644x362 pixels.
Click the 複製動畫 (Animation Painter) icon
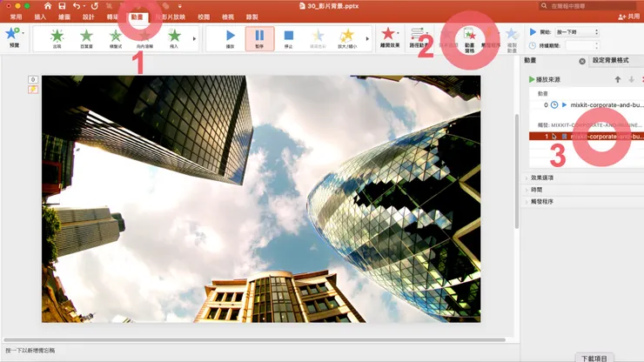(x=512, y=40)
